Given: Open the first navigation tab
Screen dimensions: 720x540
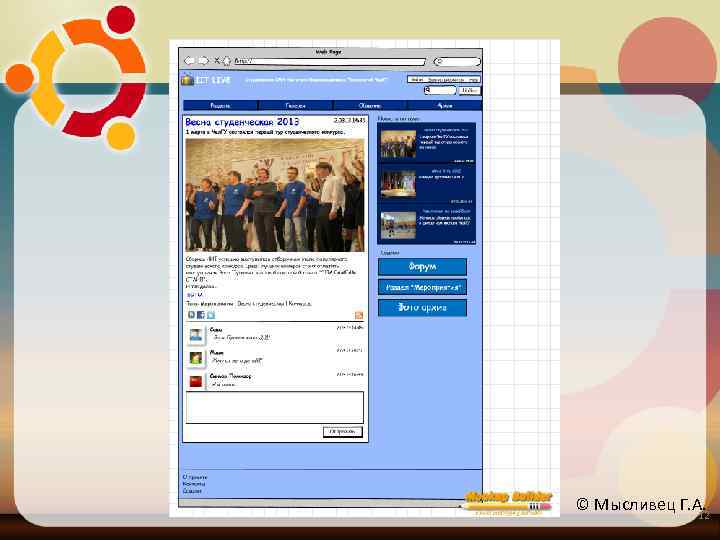Looking at the screenshot, I should [220, 106].
